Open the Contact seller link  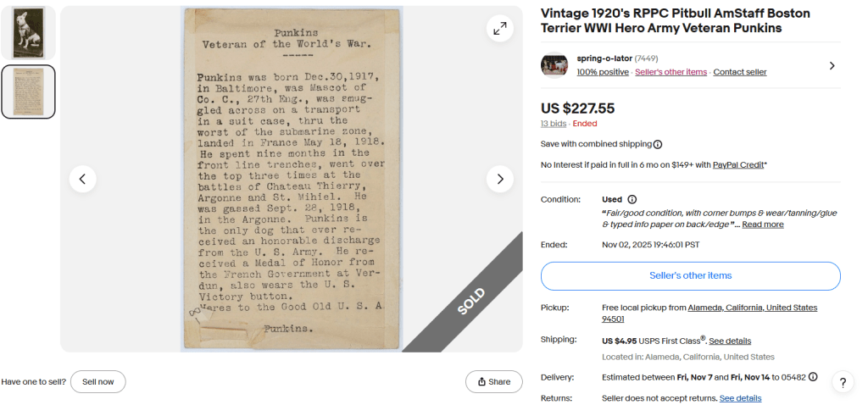739,72
